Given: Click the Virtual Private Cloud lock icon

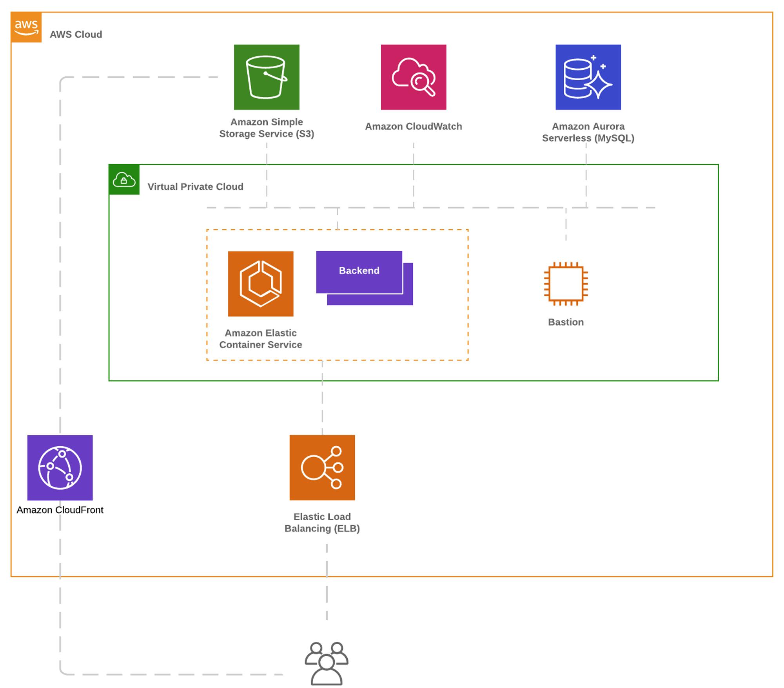Looking at the screenshot, I should click(x=124, y=180).
